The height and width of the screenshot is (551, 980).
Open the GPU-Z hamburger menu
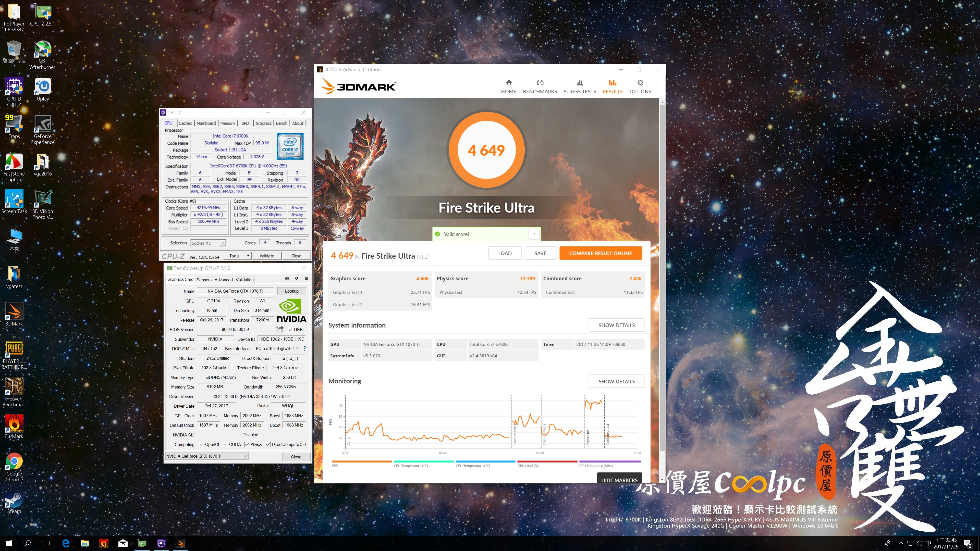tap(306, 279)
